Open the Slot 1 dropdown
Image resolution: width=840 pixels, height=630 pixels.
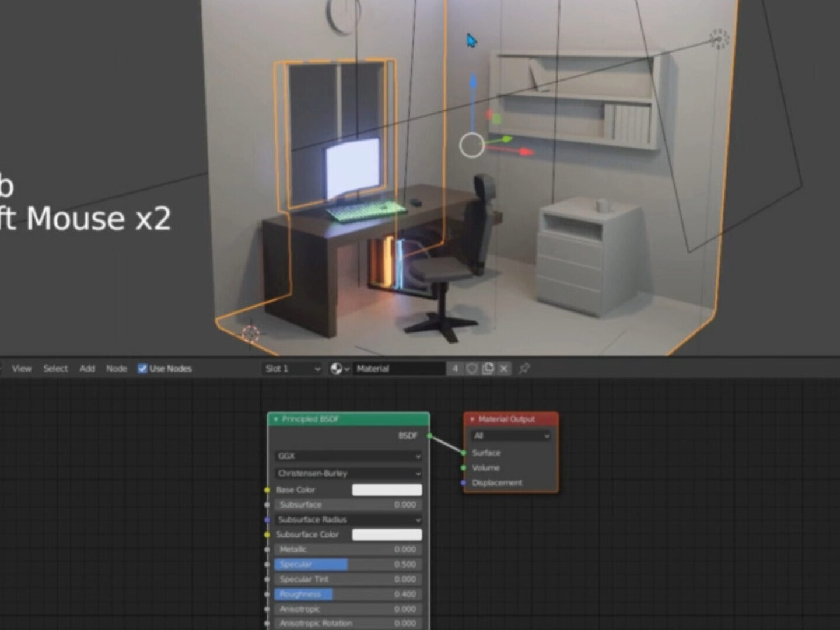coord(292,369)
